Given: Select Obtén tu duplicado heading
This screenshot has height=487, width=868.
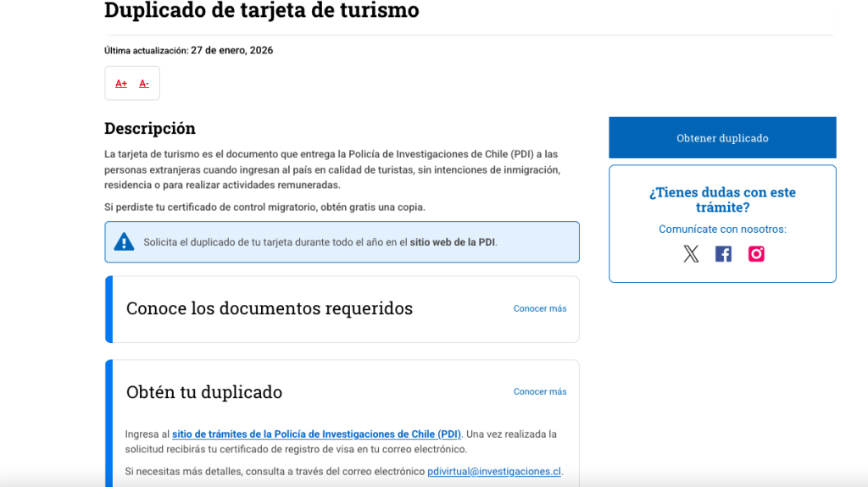Looking at the screenshot, I should pos(204,392).
